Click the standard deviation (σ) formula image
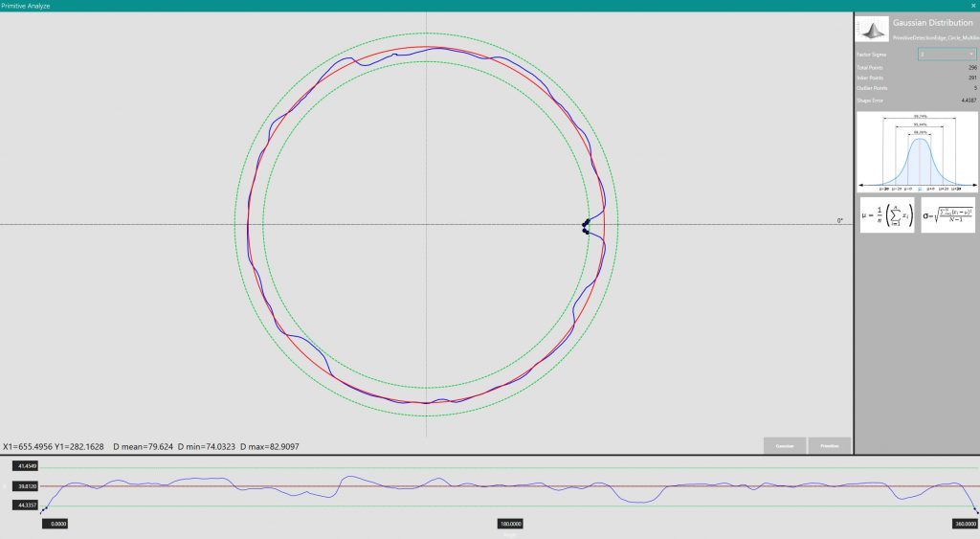This screenshot has width=980, height=539. 947,214
